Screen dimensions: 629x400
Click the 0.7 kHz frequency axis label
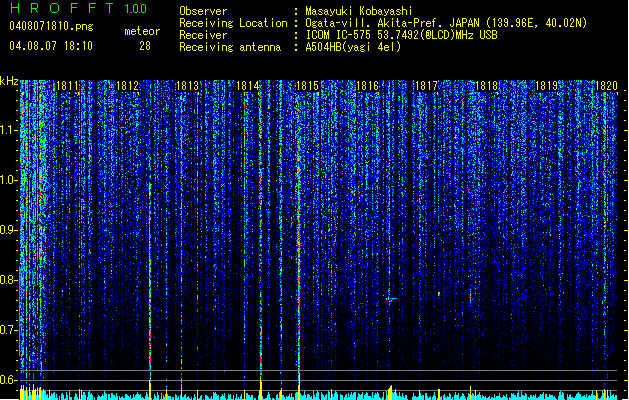[8, 330]
